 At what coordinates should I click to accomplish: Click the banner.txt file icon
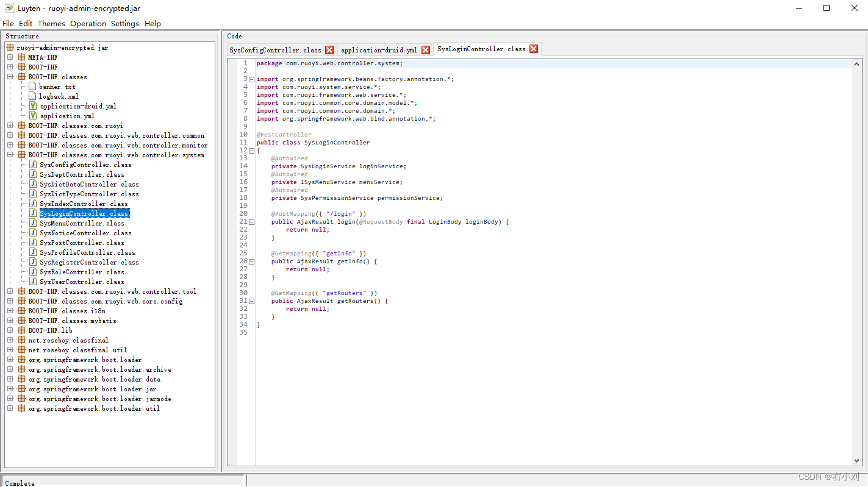(x=33, y=87)
